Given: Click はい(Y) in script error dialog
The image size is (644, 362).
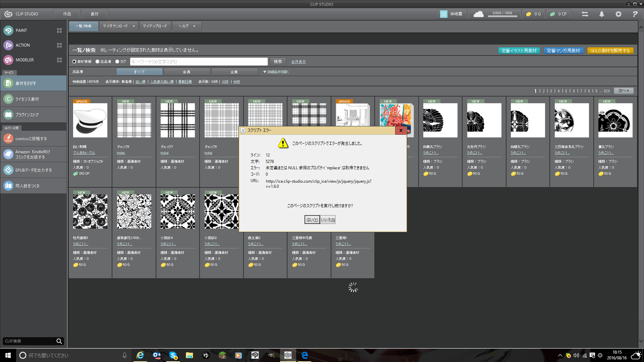Looking at the screenshot, I should pos(312,220).
